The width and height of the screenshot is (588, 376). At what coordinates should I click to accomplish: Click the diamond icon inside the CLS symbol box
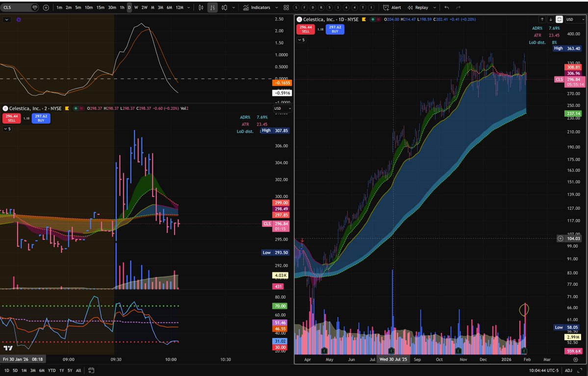coord(34,7)
